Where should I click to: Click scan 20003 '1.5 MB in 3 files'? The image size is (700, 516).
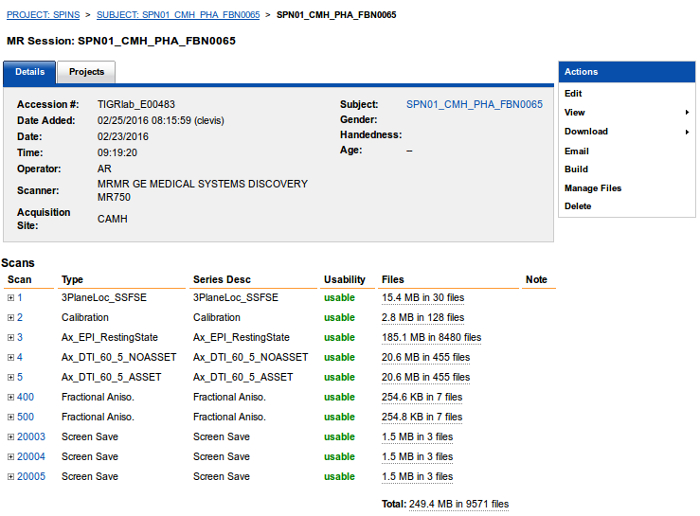[417, 437]
